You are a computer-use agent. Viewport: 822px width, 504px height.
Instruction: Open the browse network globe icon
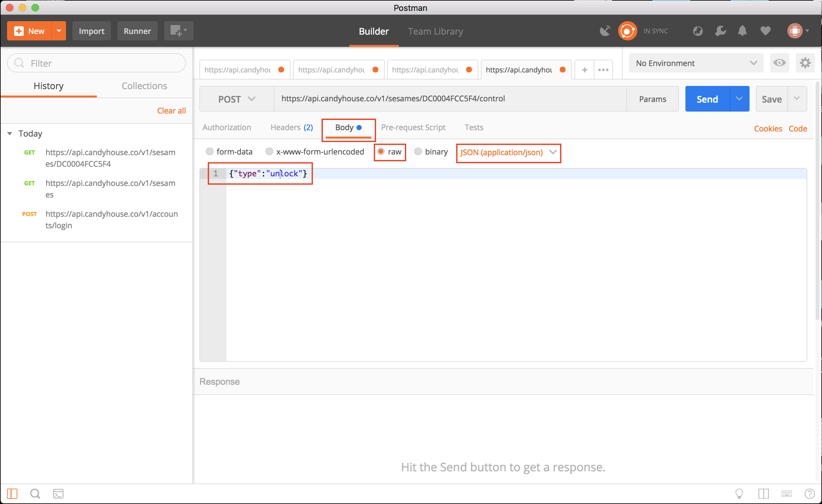tap(698, 31)
